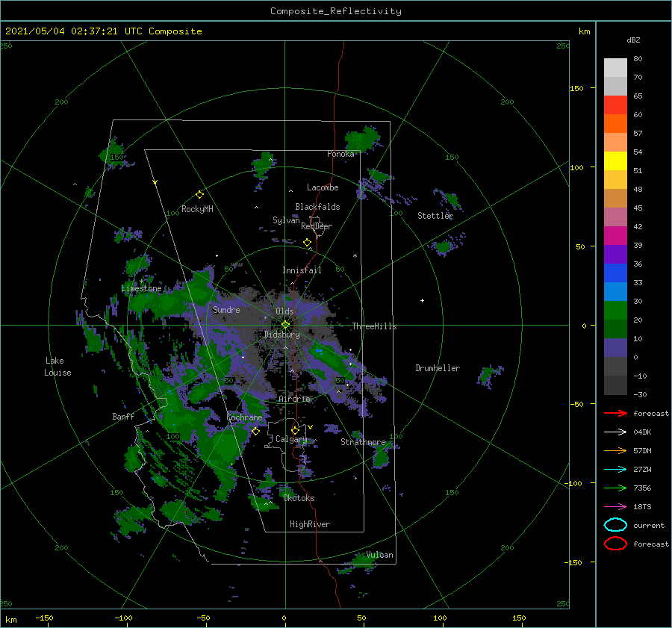This screenshot has width=672, height=628.
Task: Click the Olds town label
Action: coord(284,311)
